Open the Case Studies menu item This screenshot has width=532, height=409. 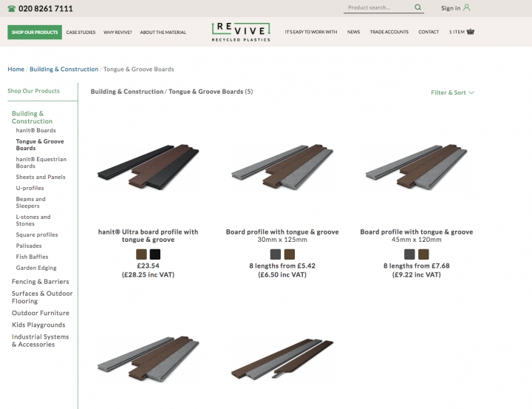[x=81, y=32]
